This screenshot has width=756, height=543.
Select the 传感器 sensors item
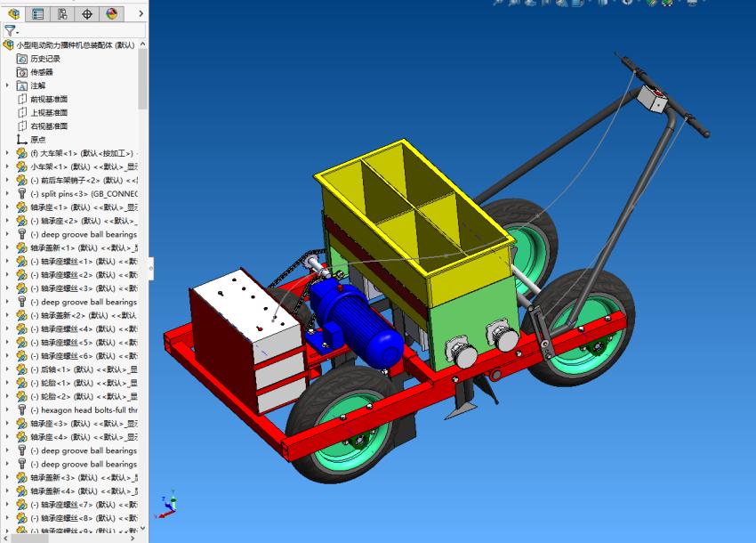[42, 72]
